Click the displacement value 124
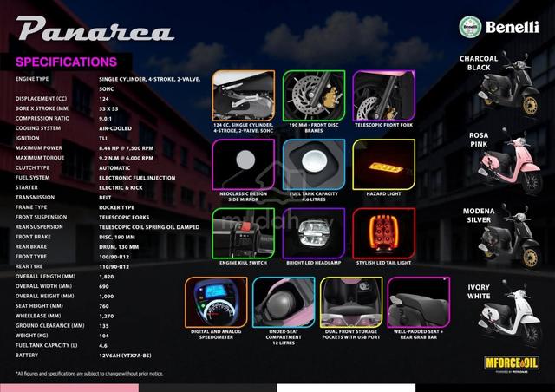This screenshot has width=555, height=392. [104, 99]
